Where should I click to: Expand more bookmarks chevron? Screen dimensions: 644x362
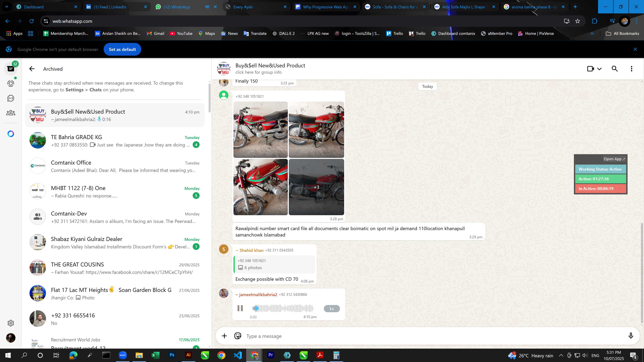pyautogui.click(x=592, y=34)
